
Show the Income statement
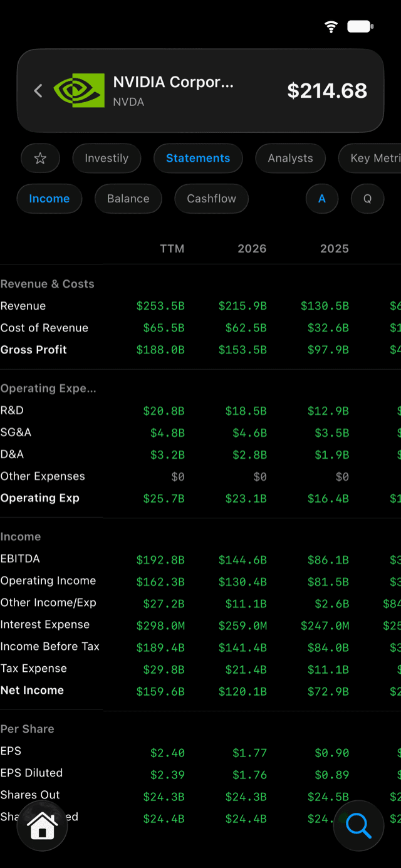pos(49,199)
